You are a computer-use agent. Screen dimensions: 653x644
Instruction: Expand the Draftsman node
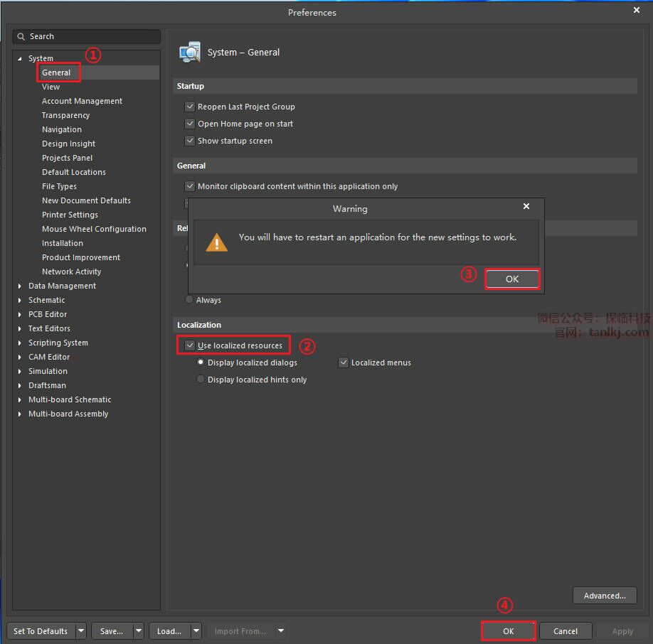point(20,386)
